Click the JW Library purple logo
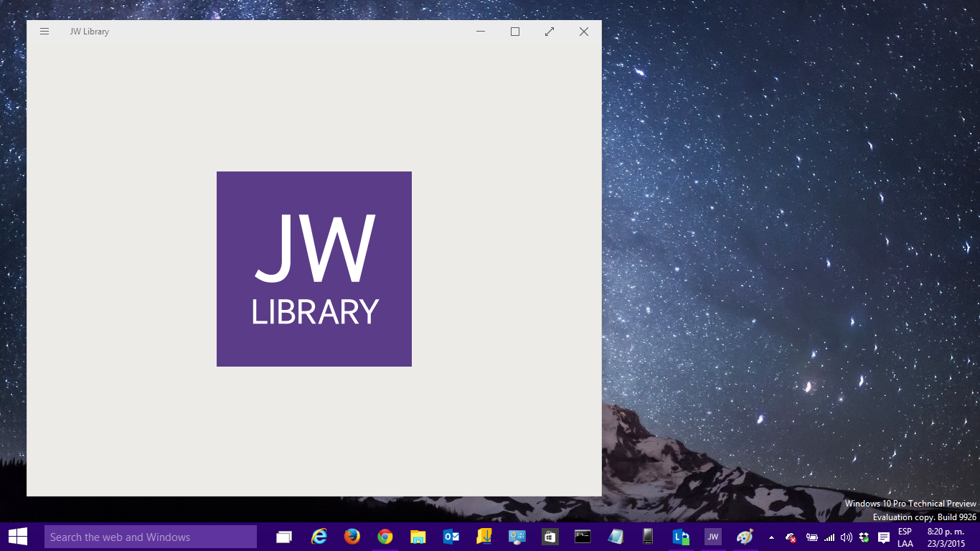The image size is (980, 551). click(314, 269)
